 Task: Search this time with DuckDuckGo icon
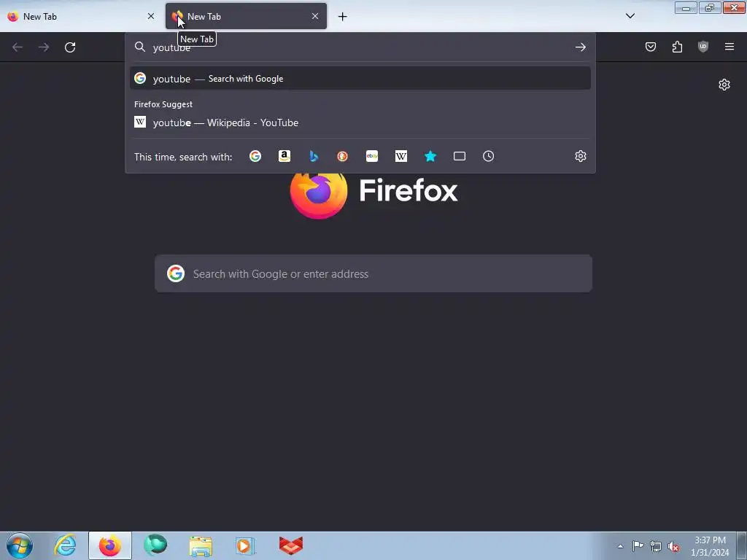(343, 156)
